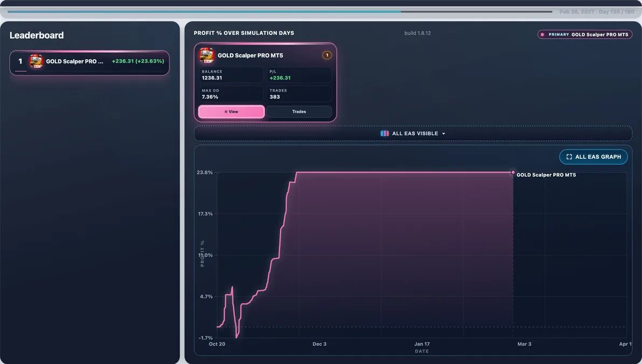The width and height of the screenshot is (642, 364).
Task: Click the Day 130 / 180 date indicator
Action: (597, 12)
